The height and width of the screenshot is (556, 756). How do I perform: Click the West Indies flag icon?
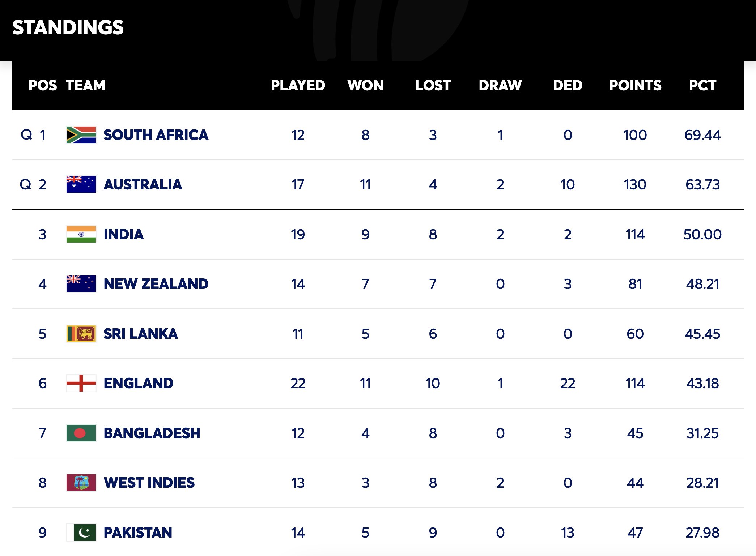81,483
